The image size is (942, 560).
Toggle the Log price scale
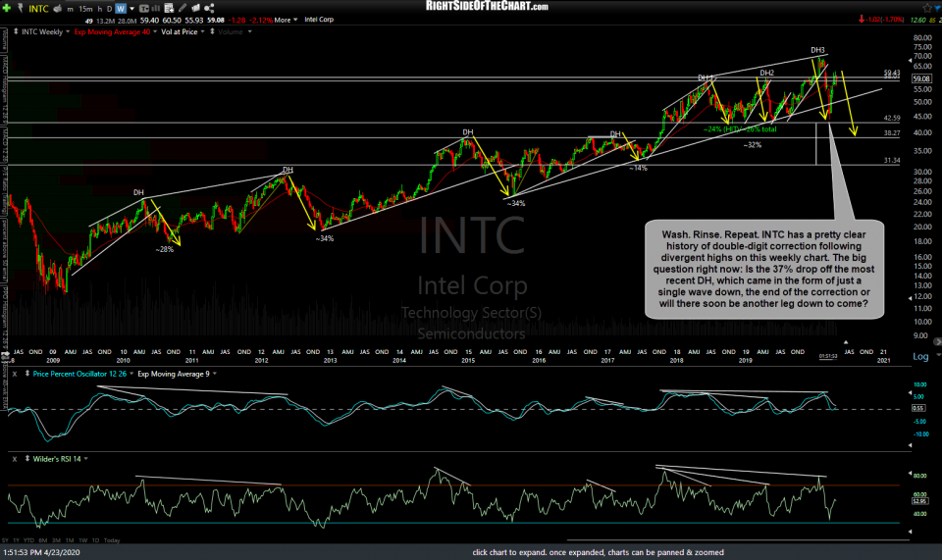pyautogui.click(x=920, y=357)
